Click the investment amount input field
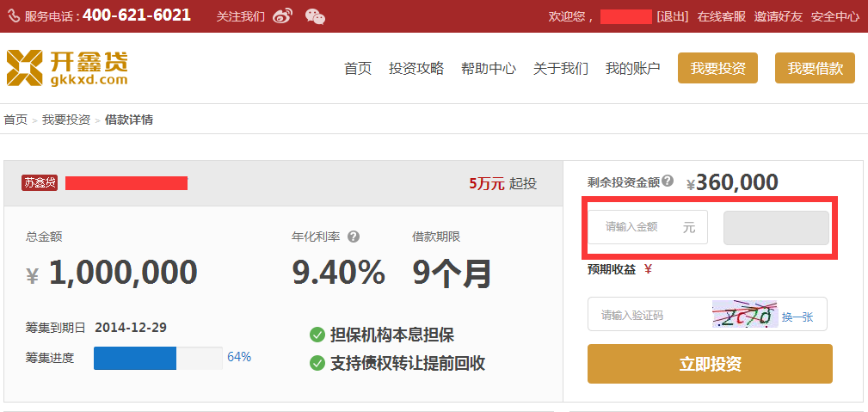Screen dimensions: 868x412 637,227
